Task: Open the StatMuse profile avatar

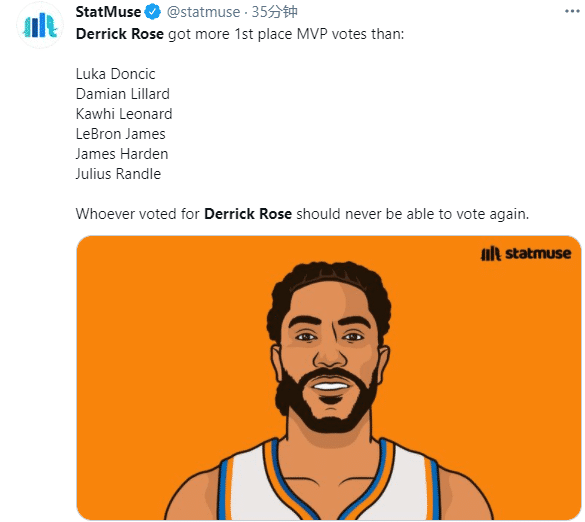Action: click(40, 25)
